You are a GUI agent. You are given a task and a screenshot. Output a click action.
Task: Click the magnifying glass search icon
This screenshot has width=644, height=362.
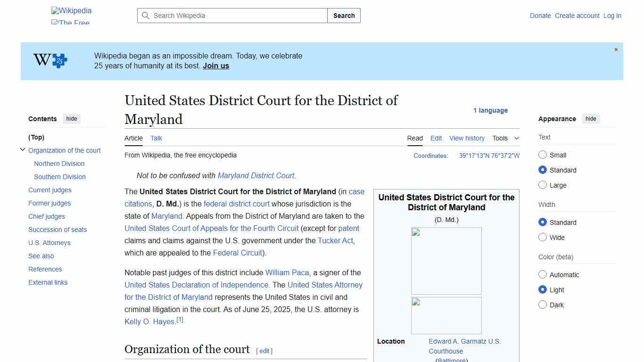tap(146, 16)
